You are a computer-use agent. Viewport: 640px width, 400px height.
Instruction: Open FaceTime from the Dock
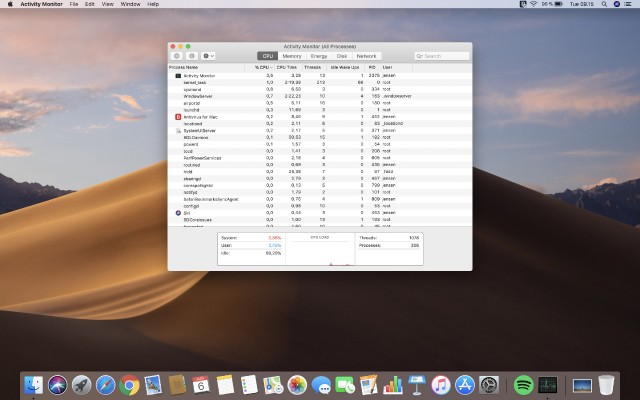[345, 385]
